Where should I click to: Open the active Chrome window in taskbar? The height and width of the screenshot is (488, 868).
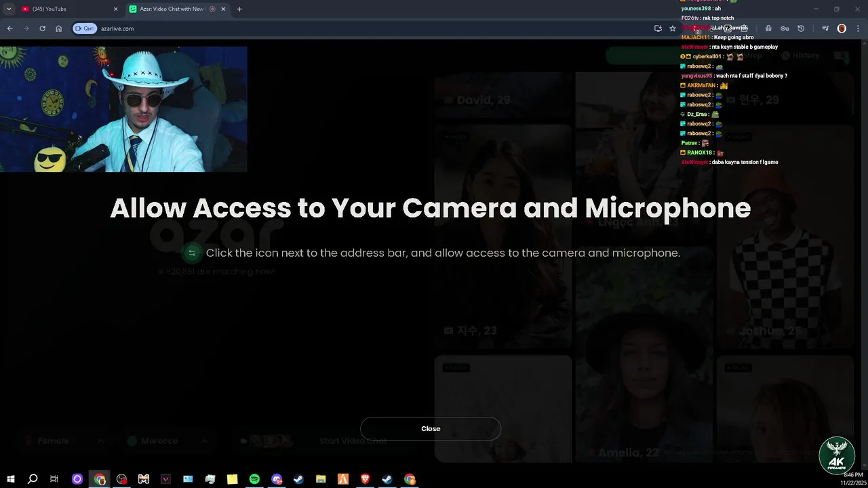point(100,479)
